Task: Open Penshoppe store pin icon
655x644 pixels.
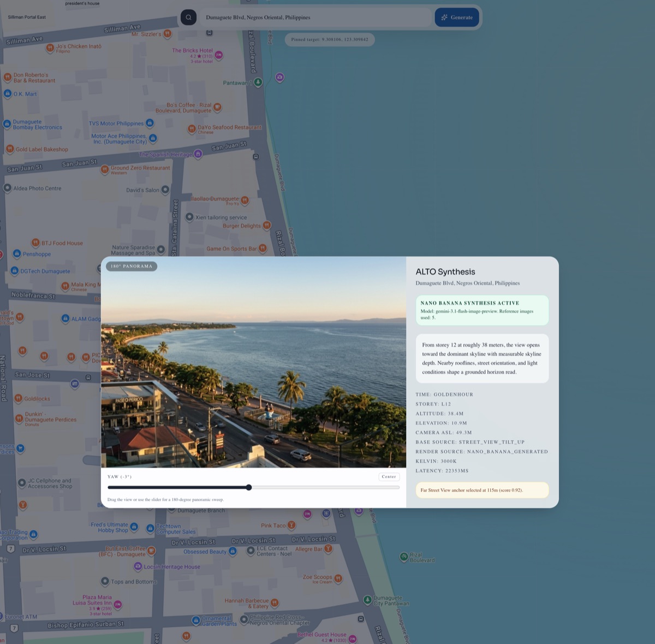Action: coord(17,253)
